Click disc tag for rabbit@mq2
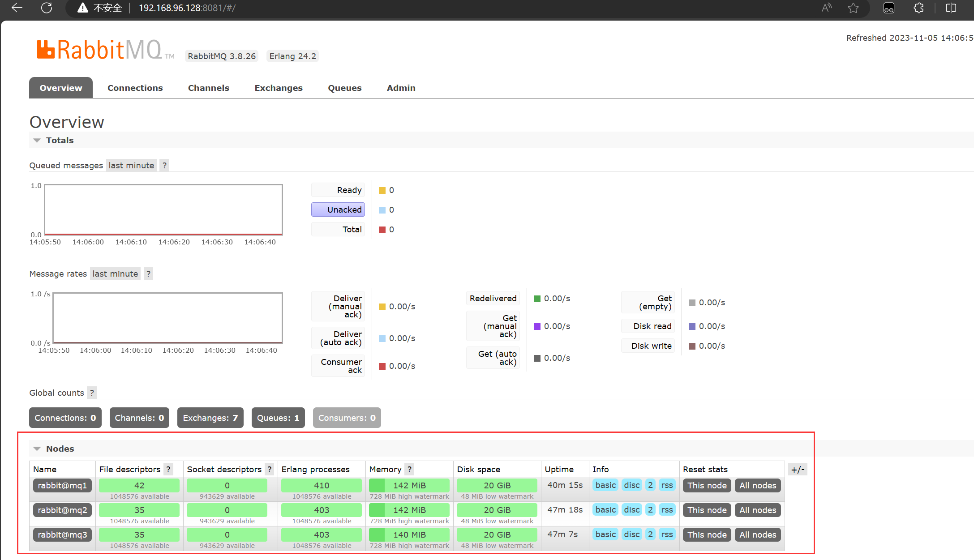Screen dimensions: 974x560 point(631,509)
